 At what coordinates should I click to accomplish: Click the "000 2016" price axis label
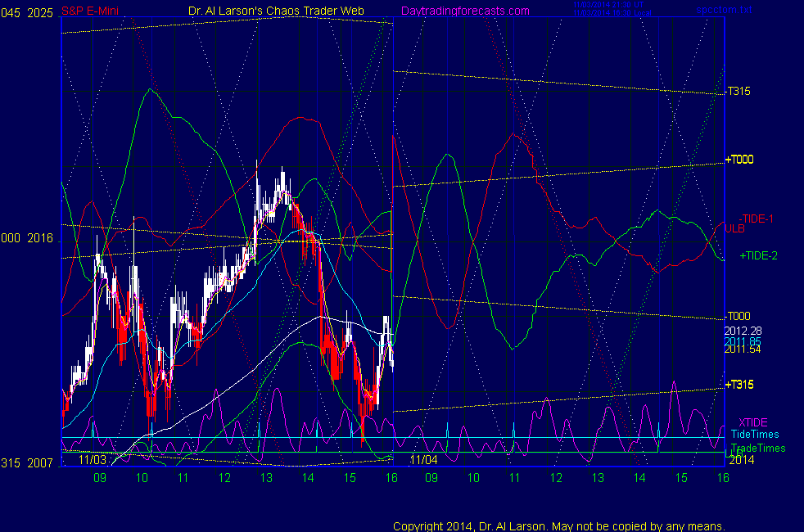pyautogui.click(x=27, y=238)
